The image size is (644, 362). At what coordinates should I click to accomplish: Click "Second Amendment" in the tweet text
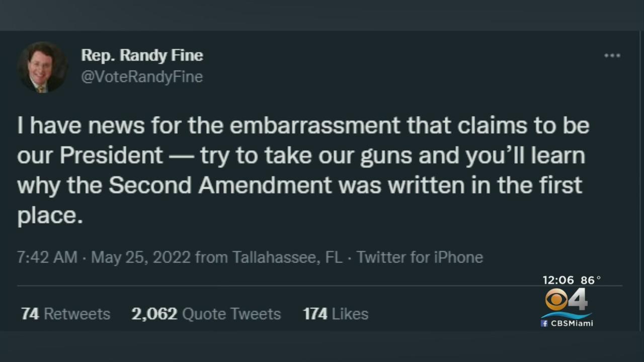(220, 186)
